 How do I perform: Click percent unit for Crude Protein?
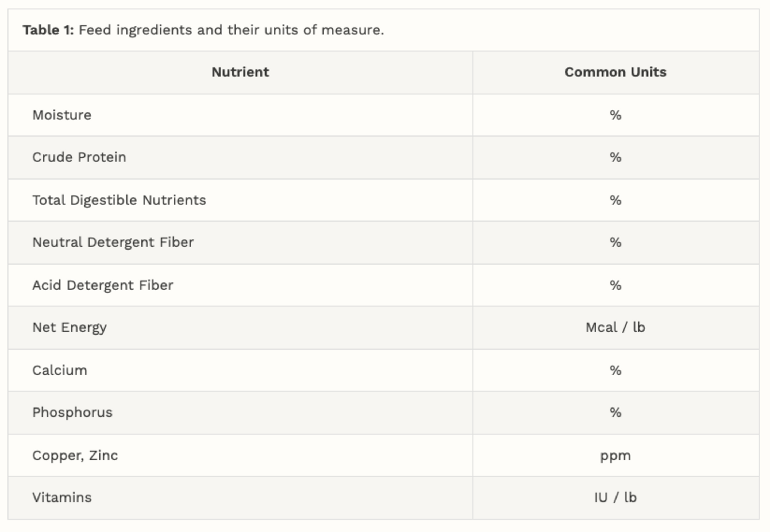tap(615, 157)
